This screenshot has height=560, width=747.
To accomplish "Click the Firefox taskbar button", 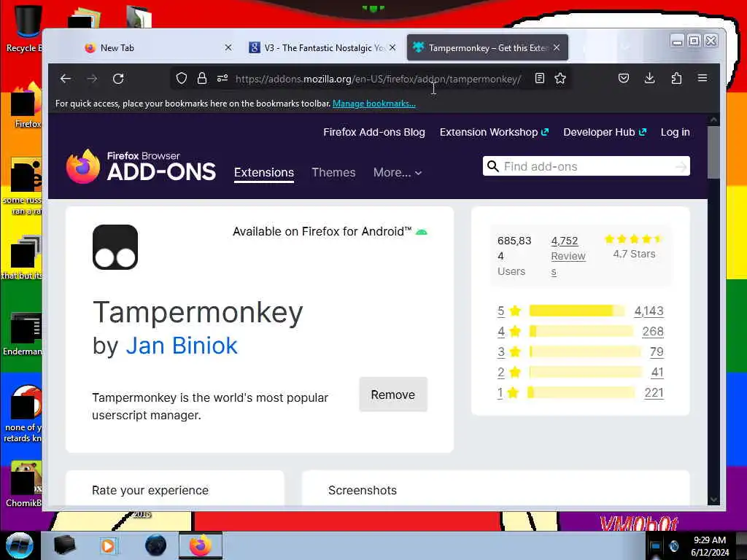I will (x=201, y=545).
